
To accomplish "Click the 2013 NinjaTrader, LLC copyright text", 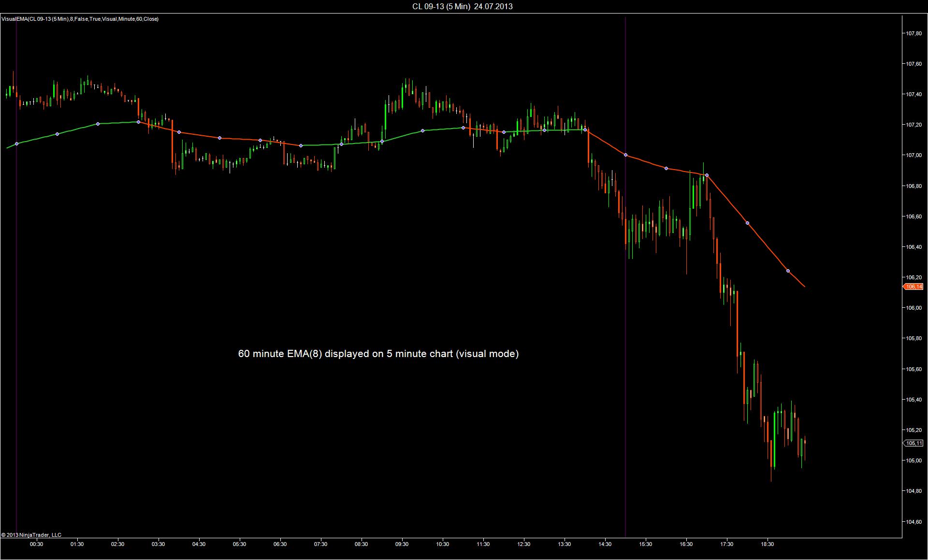I will coord(31,535).
